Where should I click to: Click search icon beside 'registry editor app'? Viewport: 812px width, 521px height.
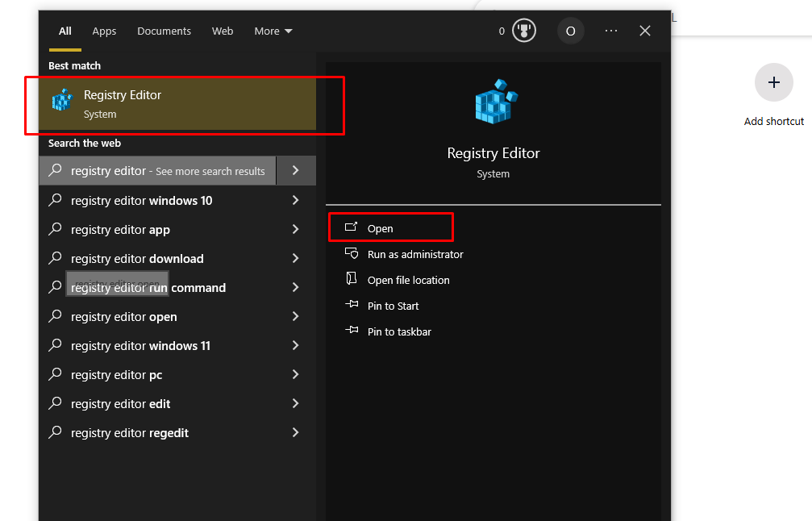(x=55, y=229)
